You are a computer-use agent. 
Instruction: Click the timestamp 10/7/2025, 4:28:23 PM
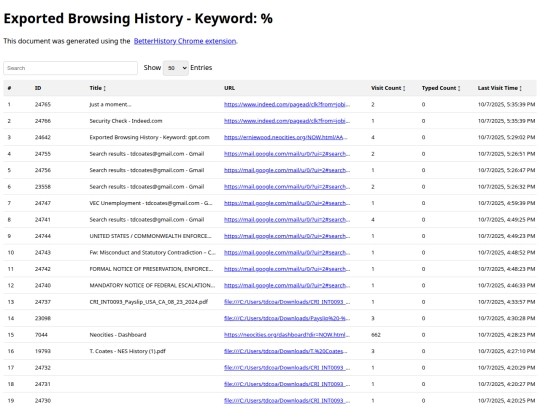coord(507,335)
